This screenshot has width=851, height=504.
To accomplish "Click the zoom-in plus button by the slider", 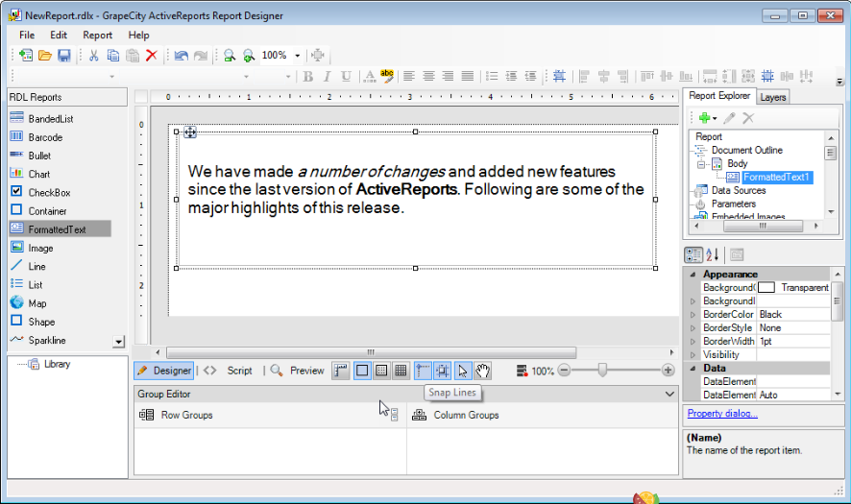I will [x=669, y=371].
